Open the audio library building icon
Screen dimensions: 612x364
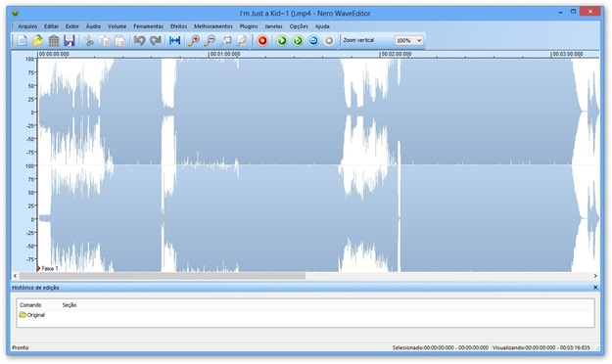point(54,40)
